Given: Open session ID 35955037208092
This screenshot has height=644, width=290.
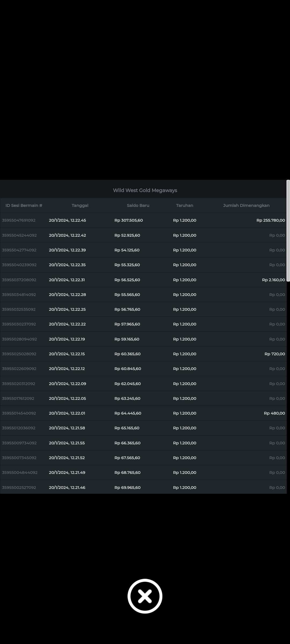Looking at the screenshot, I should click(19, 280).
